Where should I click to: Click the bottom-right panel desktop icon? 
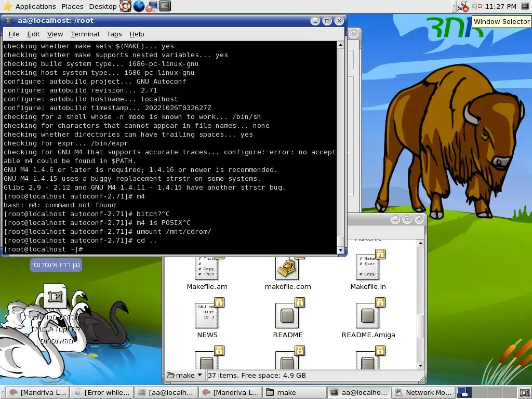click(x=524, y=393)
